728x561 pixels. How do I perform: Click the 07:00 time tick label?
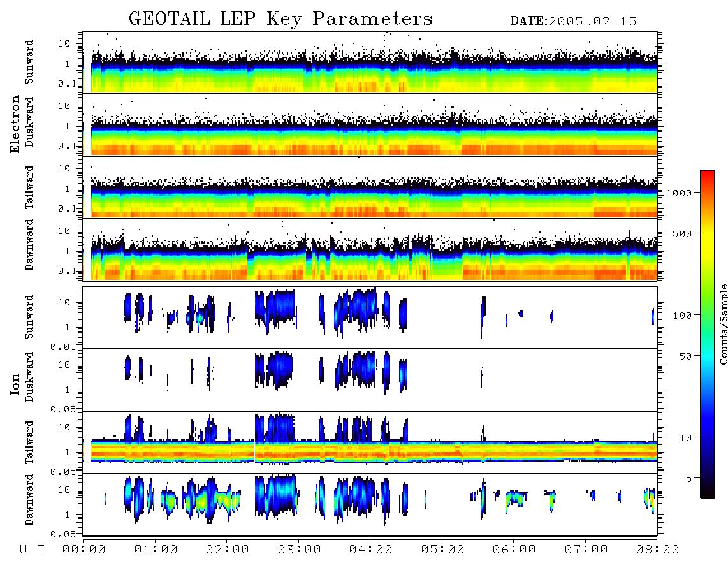586,550
